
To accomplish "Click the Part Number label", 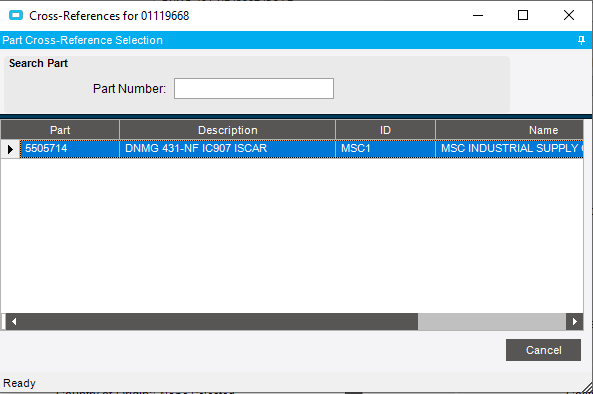I will point(129,89).
